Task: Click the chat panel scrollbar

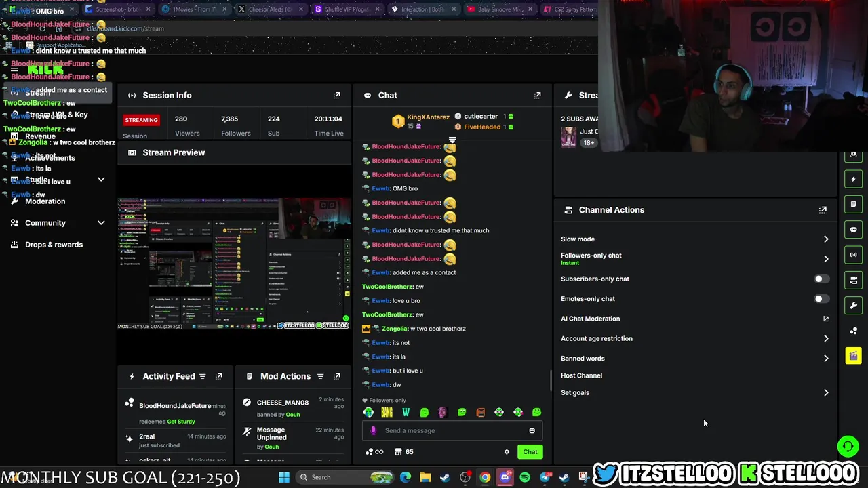Action: (x=551, y=380)
